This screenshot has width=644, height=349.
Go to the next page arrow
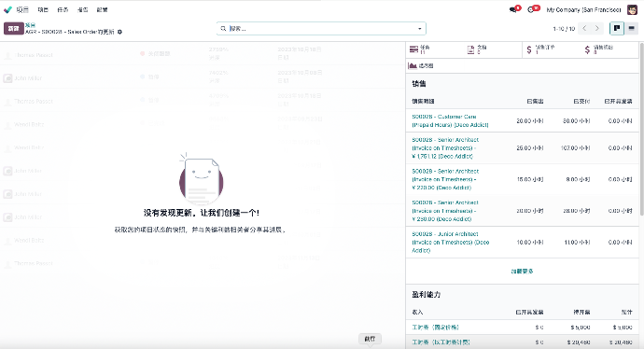tap(597, 28)
